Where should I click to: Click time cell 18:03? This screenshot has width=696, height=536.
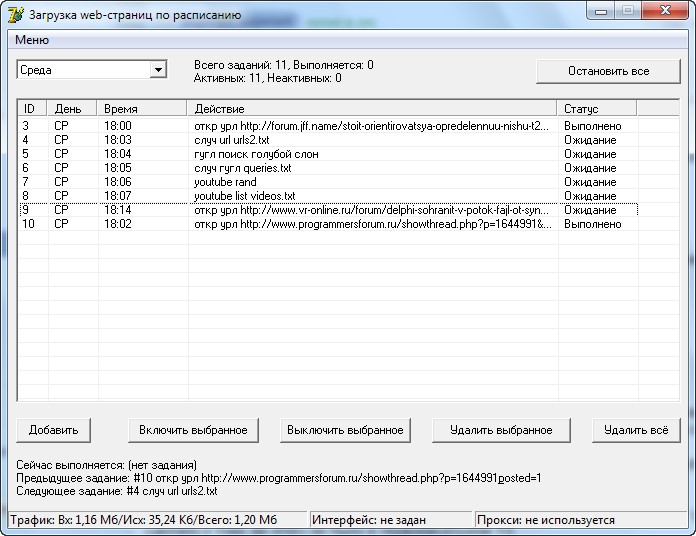(118, 140)
